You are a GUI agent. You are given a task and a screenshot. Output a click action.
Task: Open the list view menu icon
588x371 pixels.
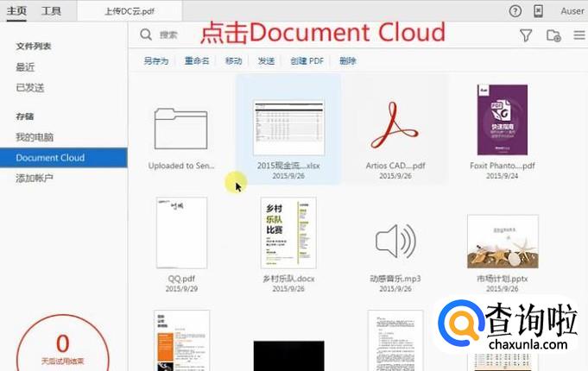pos(579,35)
